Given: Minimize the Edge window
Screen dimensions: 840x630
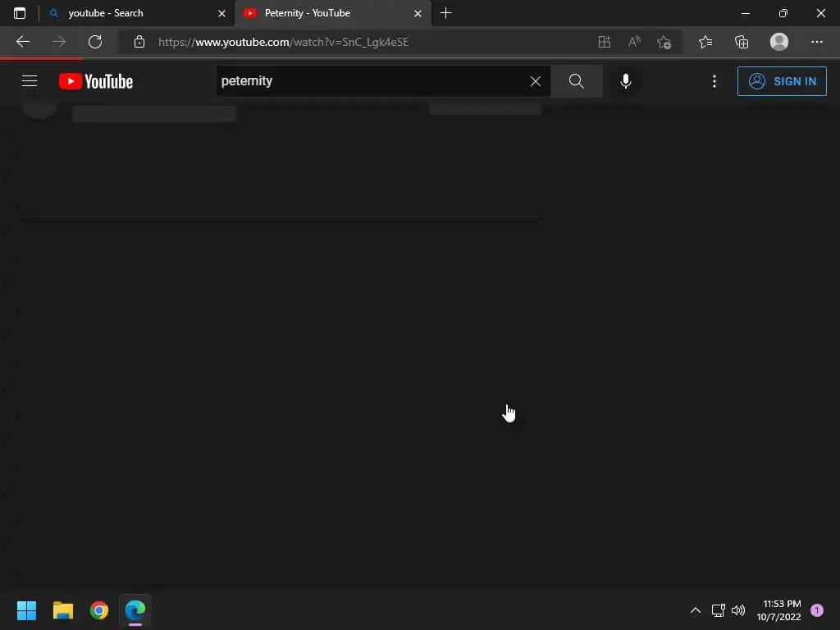Looking at the screenshot, I should tap(745, 13).
